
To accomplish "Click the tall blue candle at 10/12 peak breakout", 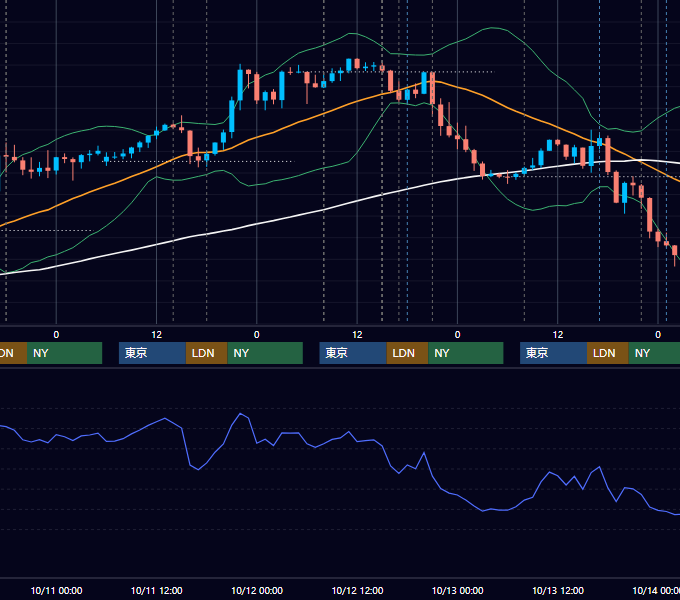I will coord(240,86).
